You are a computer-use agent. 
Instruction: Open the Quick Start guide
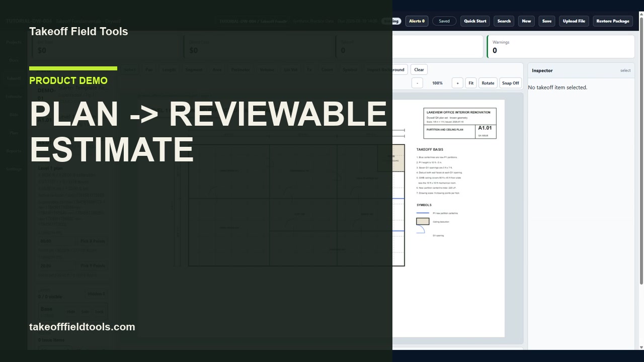pos(475,21)
